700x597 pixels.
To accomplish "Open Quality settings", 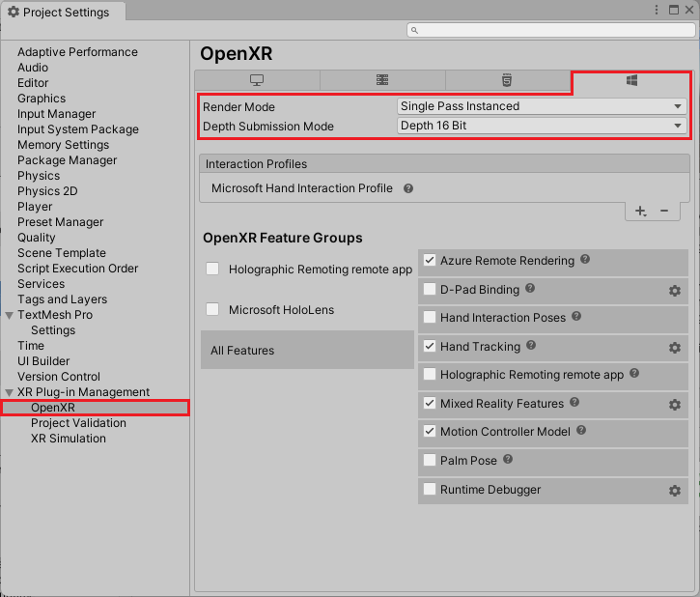I will (x=36, y=237).
